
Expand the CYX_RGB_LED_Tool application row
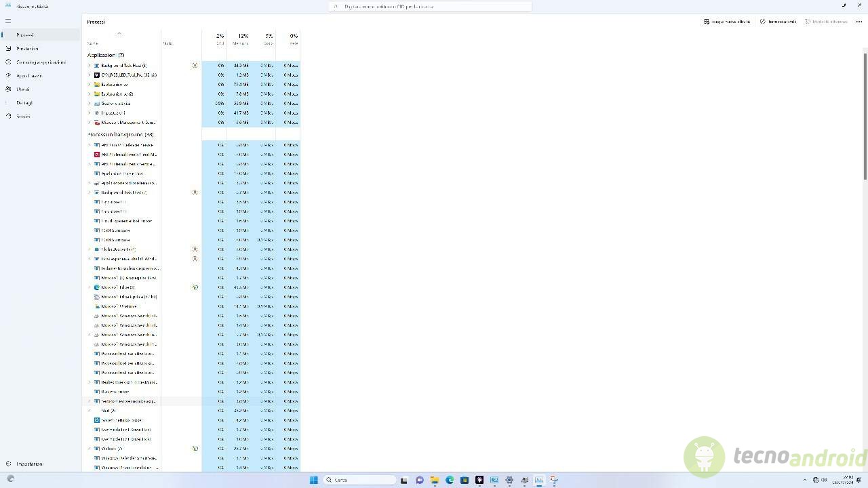pyautogui.click(x=90, y=75)
